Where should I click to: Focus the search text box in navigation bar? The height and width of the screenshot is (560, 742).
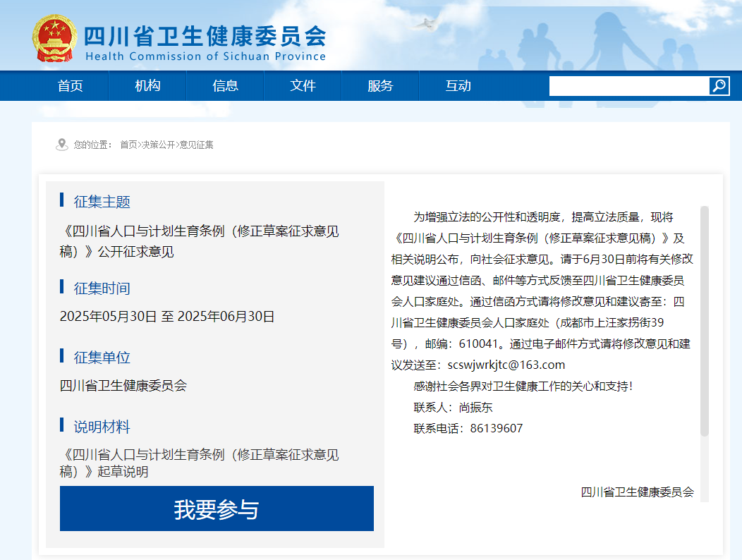628,86
